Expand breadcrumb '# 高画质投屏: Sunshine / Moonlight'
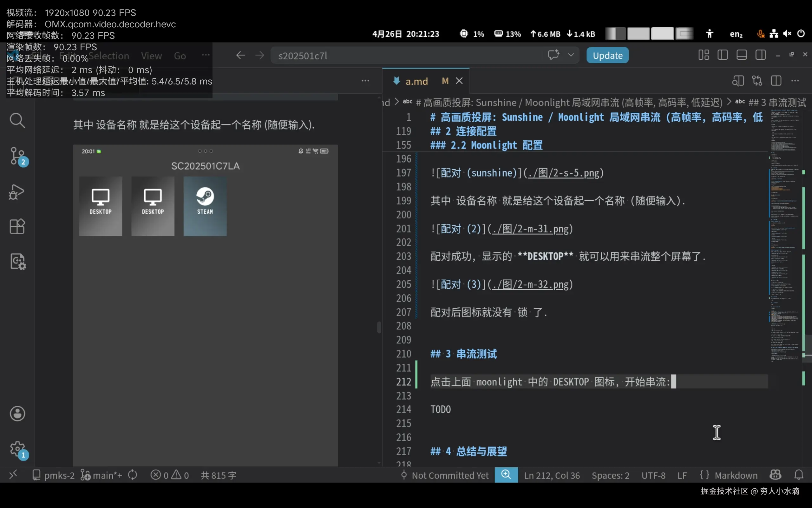Viewport: 812px width, 508px height. [x=563, y=103]
